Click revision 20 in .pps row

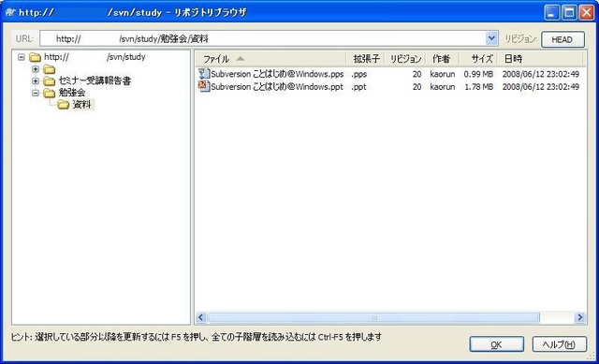pos(416,74)
